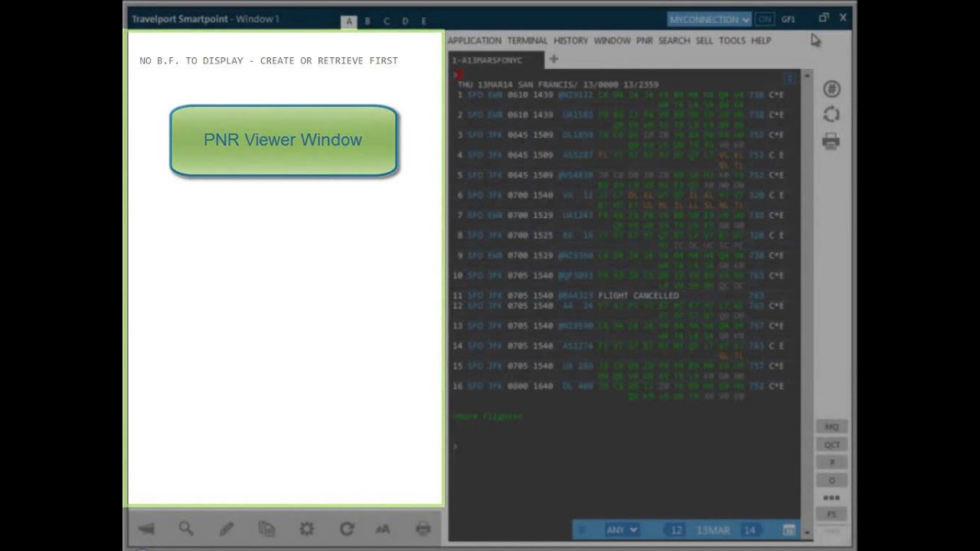Click the pencil edit icon in bottom toolbar
The image size is (980, 551).
[x=227, y=528]
